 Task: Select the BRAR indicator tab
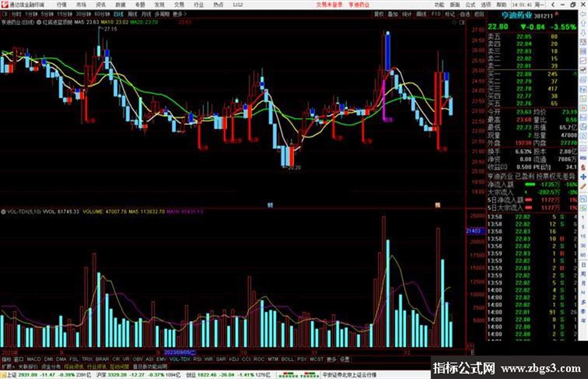pos(102,359)
